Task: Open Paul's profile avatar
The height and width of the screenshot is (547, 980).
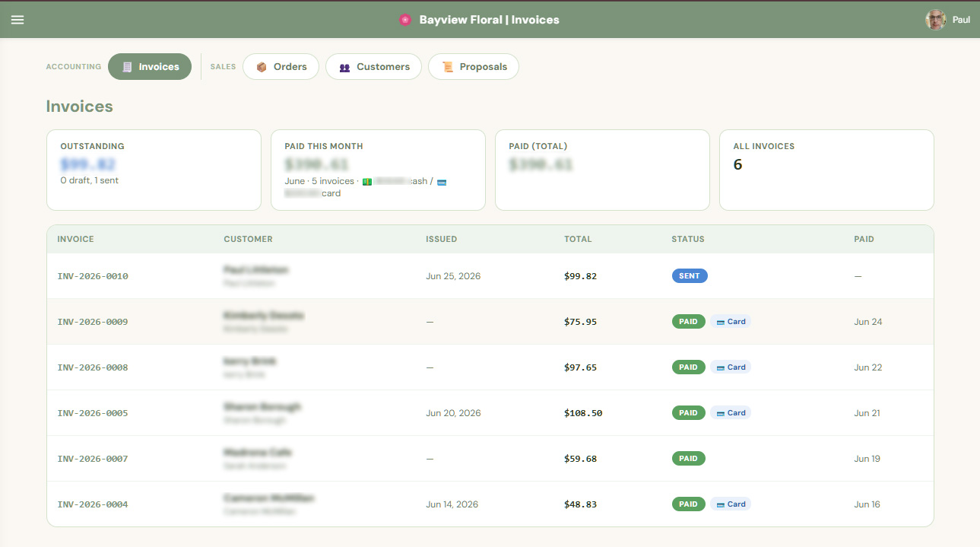Action: 935,20
